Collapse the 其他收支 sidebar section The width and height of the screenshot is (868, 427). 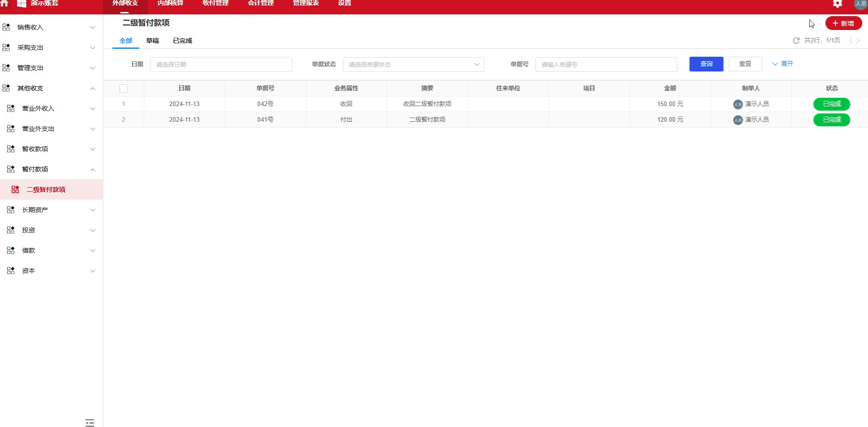[92, 88]
